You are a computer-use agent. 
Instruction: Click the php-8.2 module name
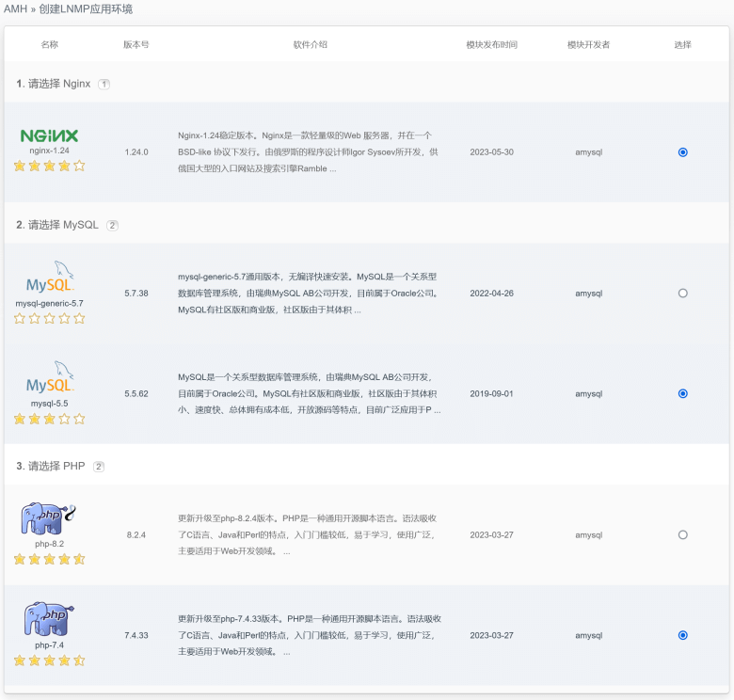(x=49, y=544)
